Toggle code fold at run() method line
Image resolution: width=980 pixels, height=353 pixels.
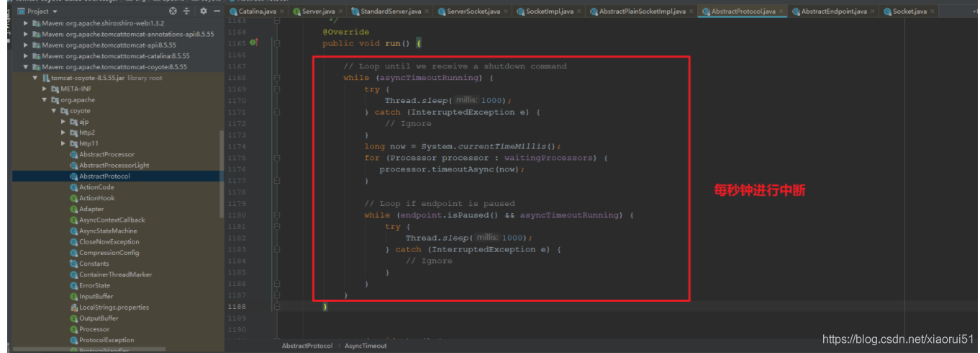pyautogui.click(x=277, y=43)
